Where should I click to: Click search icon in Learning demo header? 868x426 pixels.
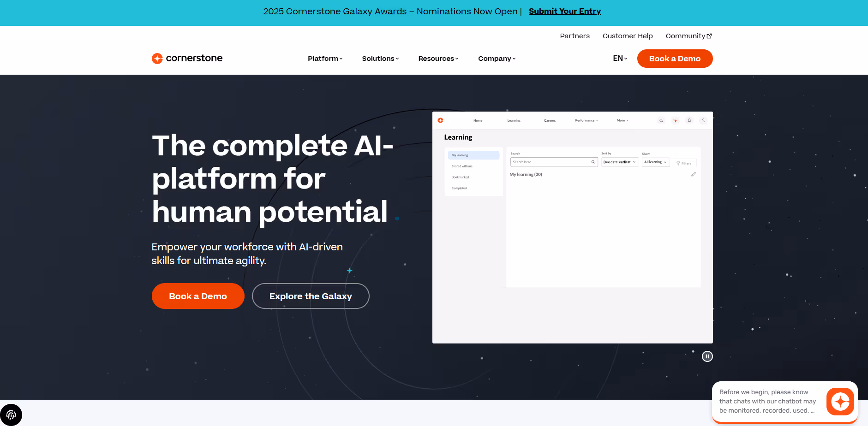pyautogui.click(x=661, y=120)
